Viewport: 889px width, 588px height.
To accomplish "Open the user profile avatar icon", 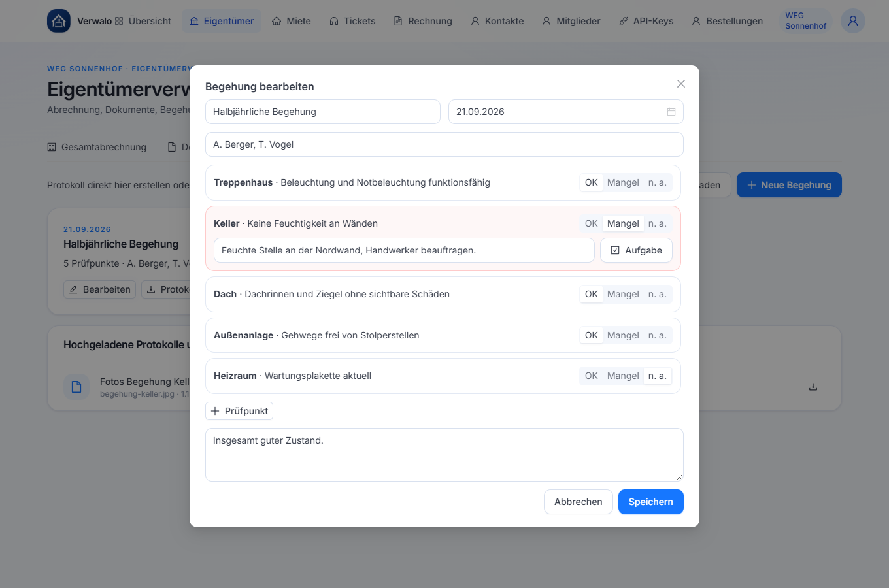I will pos(853,21).
